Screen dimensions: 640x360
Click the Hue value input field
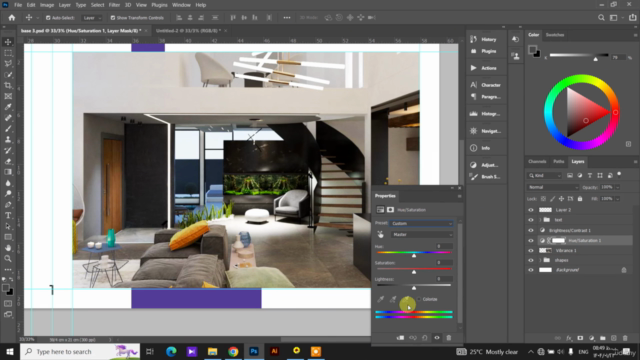(x=444, y=247)
